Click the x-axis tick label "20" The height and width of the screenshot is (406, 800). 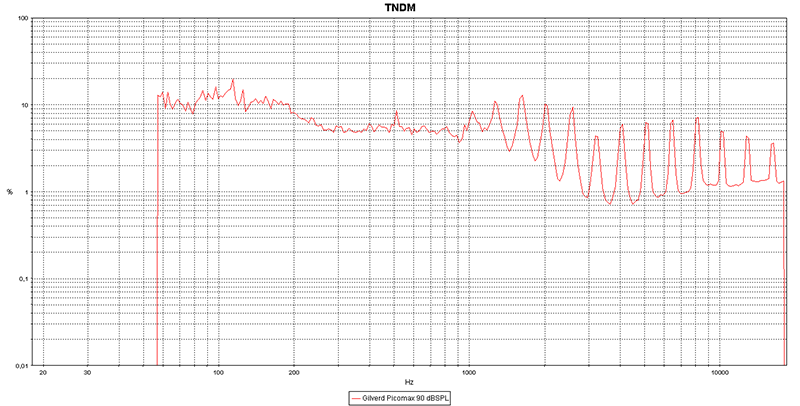click(x=43, y=372)
